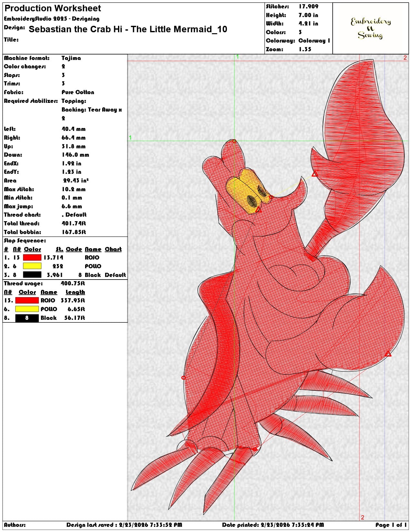Click the Min stitch value 0.1 mm
Viewport: 411px width, 532px height.
click(x=72, y=198)
